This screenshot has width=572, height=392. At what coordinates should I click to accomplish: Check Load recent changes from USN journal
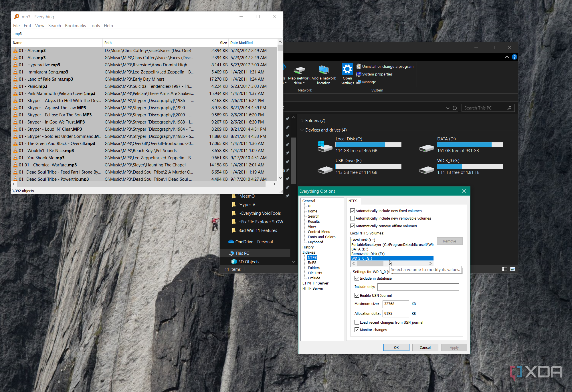tap(357, 323)
